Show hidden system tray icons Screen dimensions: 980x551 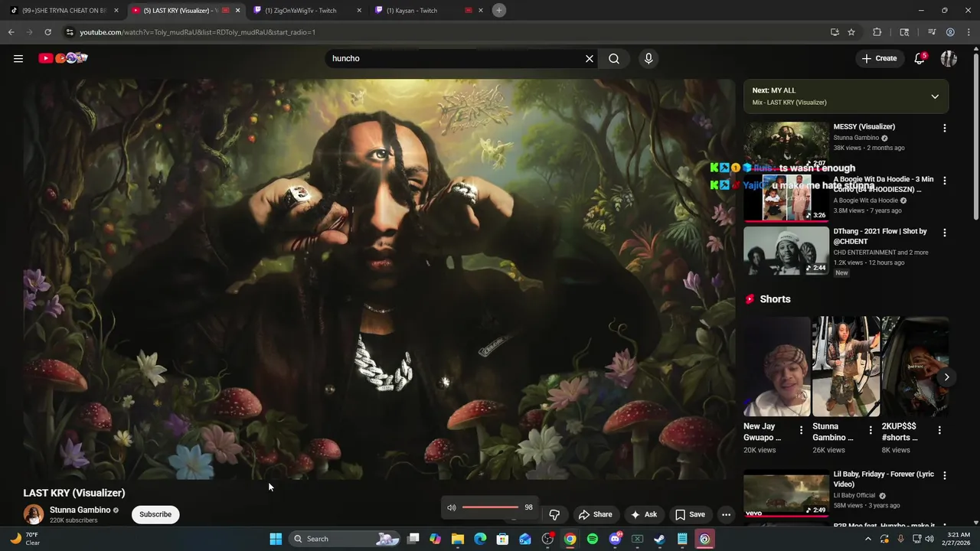pyautogui.click(x=867, y=539)
